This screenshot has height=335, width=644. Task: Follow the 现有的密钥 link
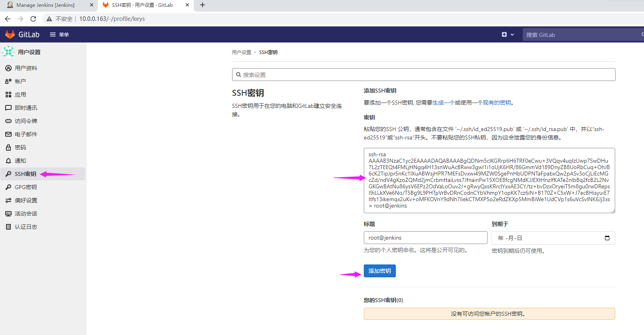(497, 103)
